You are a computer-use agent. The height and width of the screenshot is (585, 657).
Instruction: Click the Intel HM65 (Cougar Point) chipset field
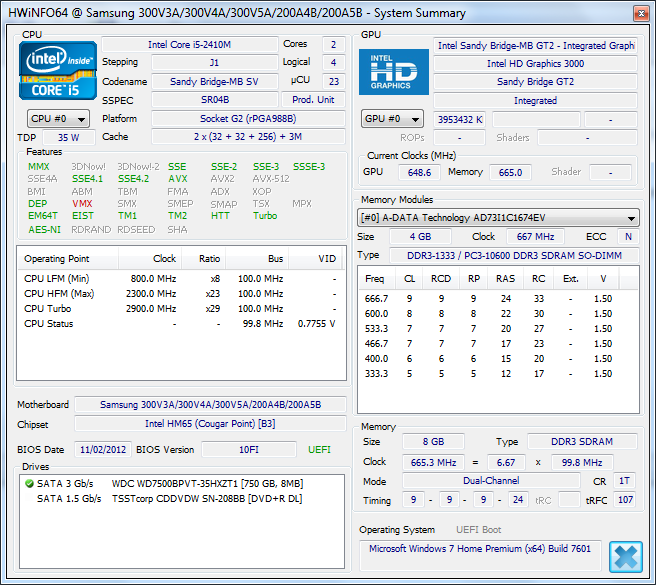(210, 424)
